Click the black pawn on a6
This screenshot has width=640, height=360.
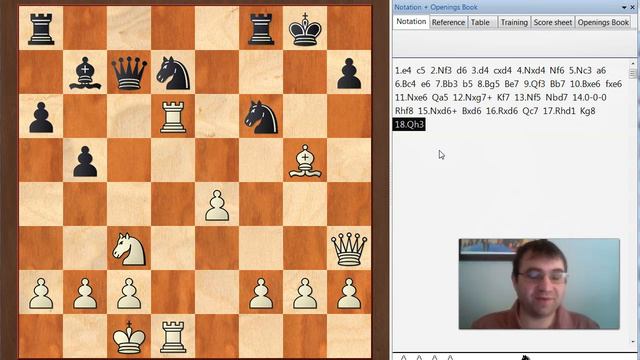(41, 118)
